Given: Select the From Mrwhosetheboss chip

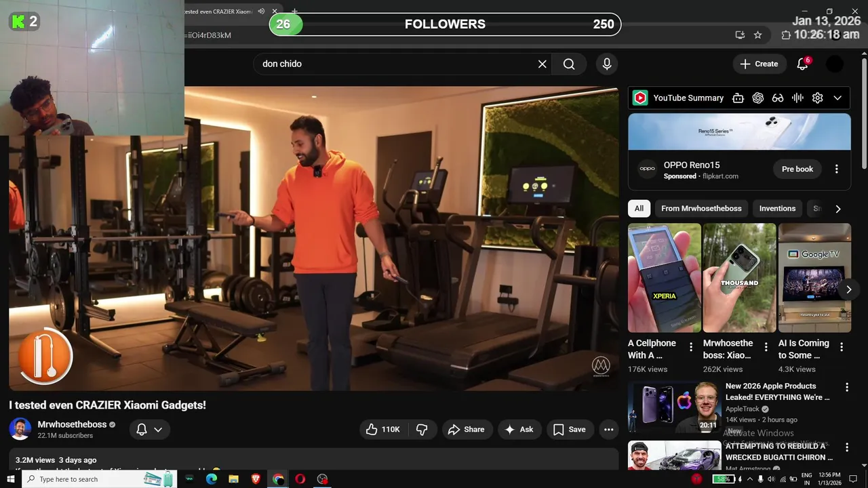Looking at the screenshot, I should pos(701,208).
